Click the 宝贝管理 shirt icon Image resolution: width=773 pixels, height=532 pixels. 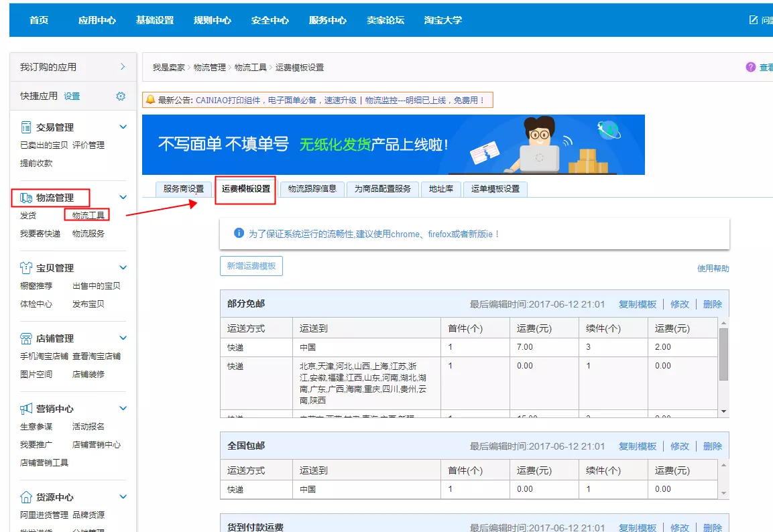pyautogui.click(x=26, y=268)
